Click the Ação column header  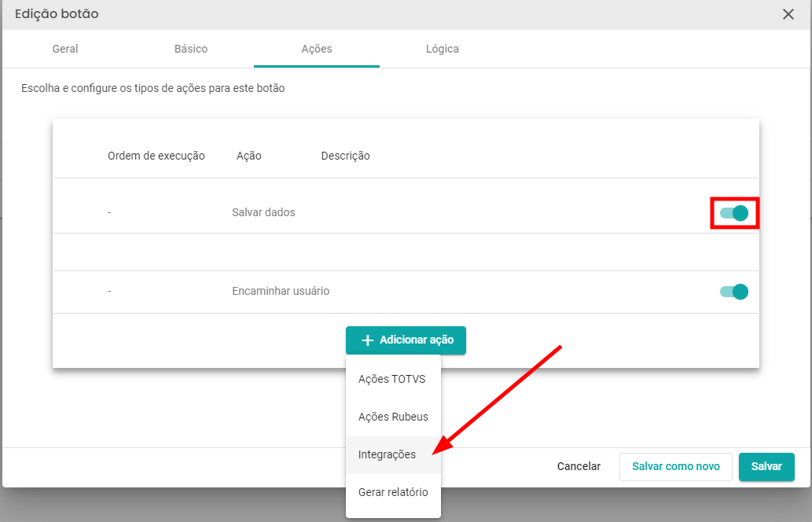tap(248, 156)
